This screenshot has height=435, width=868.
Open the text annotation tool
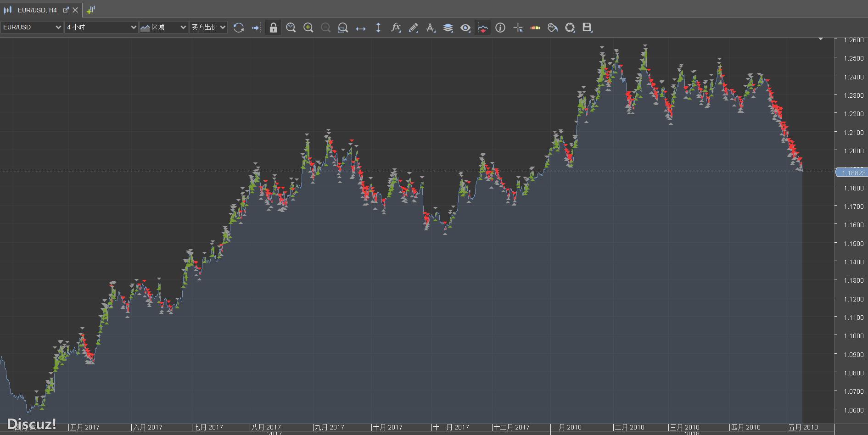431,28
